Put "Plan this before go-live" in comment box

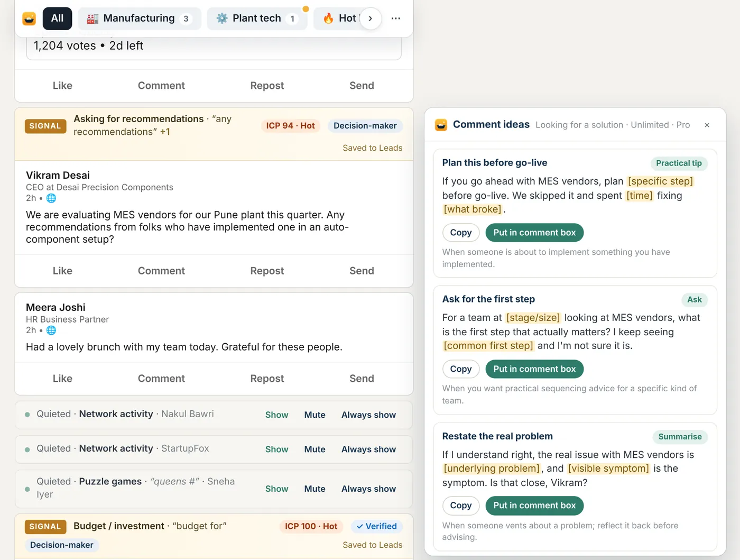534,233
